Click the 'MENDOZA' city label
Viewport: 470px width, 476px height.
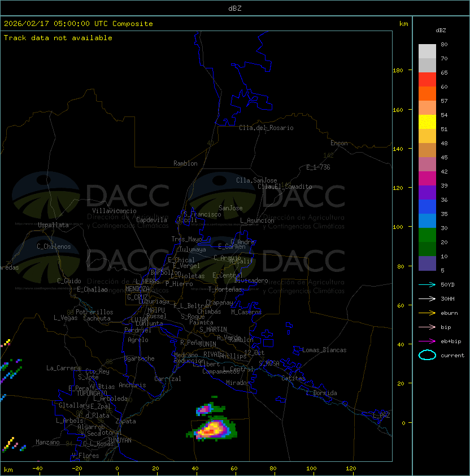pyautogui.click(x=137, y=289)
